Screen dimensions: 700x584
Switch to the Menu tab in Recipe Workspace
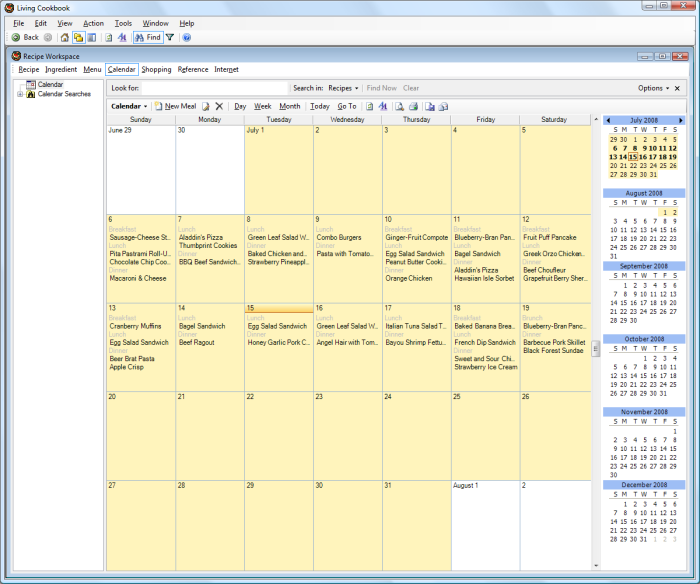click(92, 70)
